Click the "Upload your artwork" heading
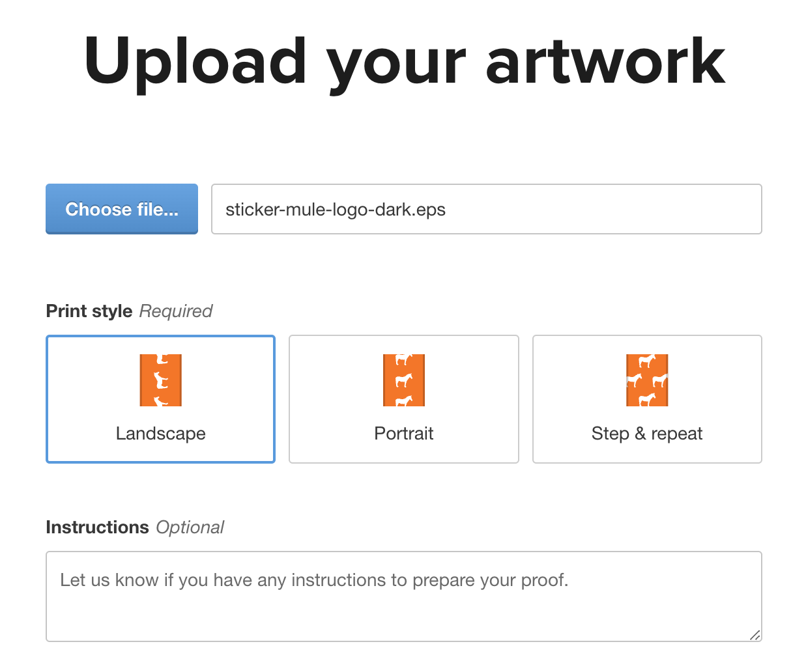806x672 pixels. (x=404, y=62)
